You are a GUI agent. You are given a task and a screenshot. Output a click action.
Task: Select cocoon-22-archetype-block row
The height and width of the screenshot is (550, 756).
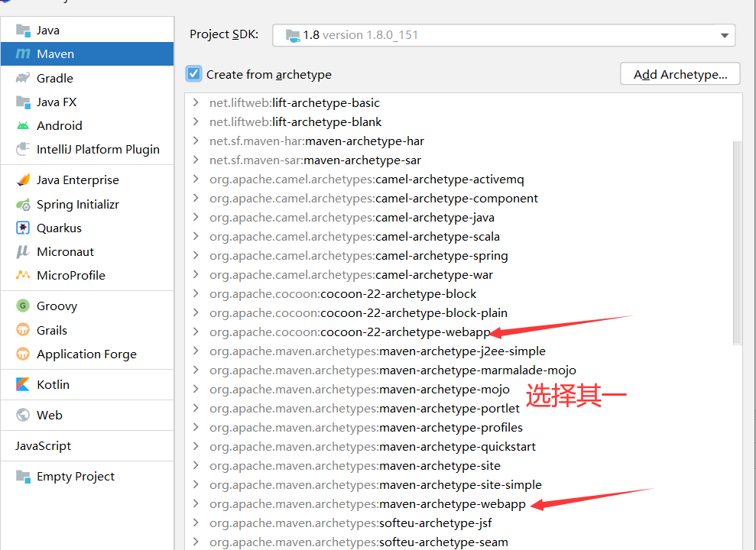[x=342, y=294]
